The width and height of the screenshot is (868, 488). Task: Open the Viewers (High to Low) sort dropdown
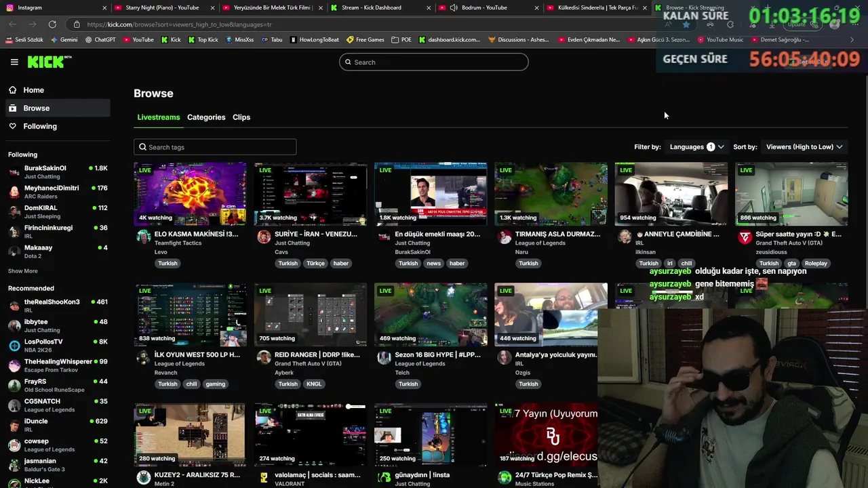804,146
